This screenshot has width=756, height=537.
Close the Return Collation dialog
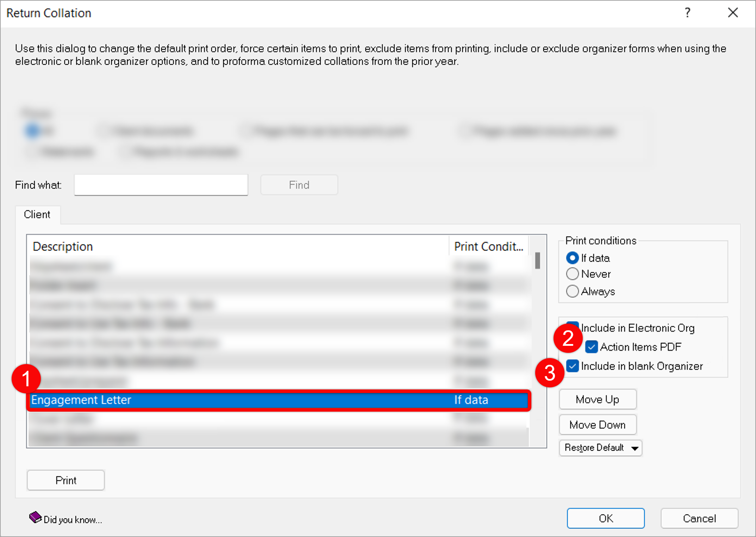tap(733, 13)
